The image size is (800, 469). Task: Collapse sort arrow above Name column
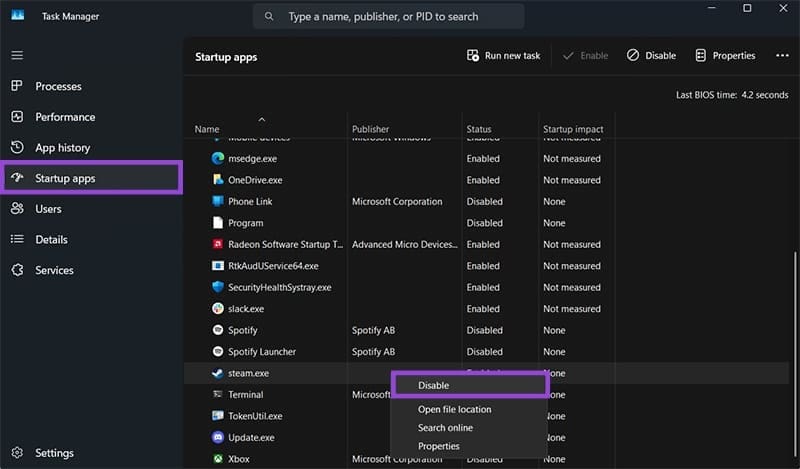[x=262, y=119]
